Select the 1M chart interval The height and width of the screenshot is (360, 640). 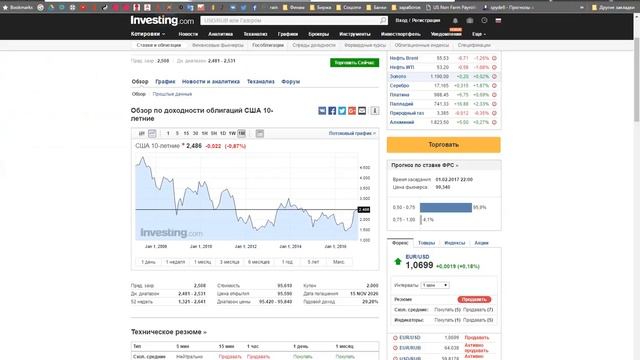[x=242, y=133]
